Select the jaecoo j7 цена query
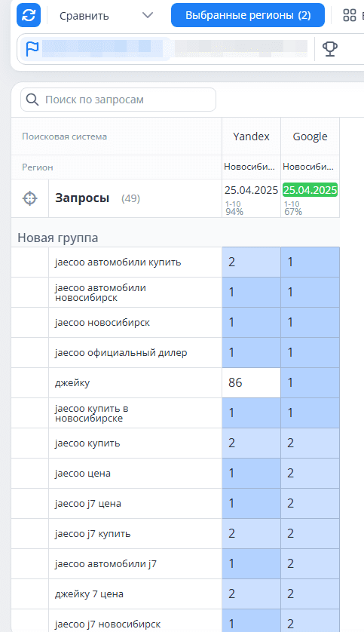The image size is (364, 632). click(87, 504)
